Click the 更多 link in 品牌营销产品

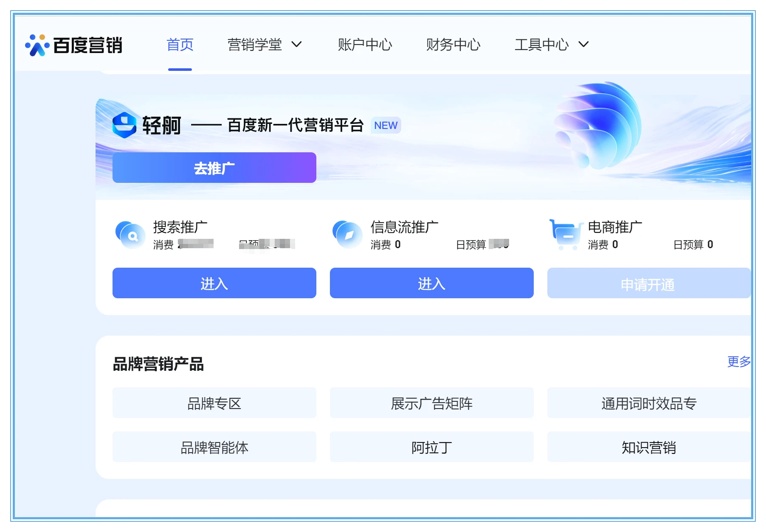739,361
